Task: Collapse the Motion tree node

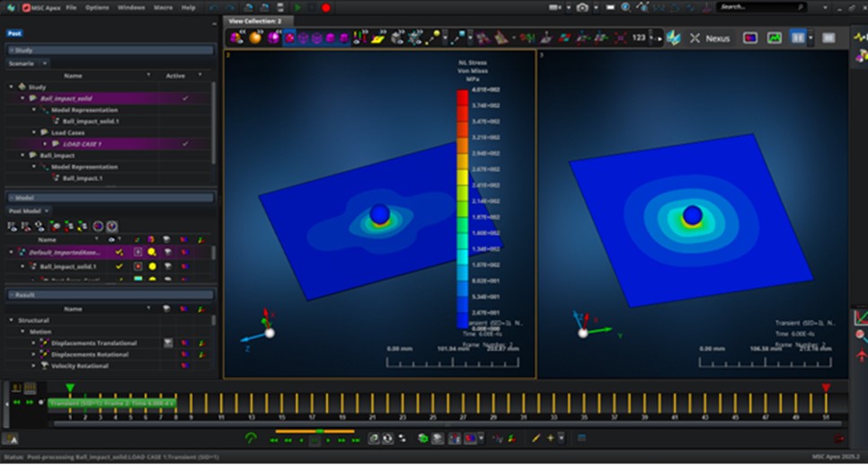Action: (x=21, y=331)
